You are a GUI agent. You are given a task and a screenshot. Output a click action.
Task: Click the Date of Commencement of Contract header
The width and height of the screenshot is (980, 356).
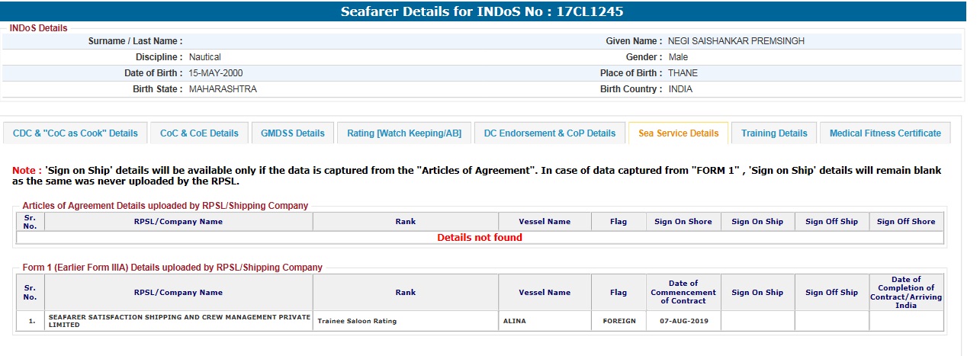tap(683, 292)
